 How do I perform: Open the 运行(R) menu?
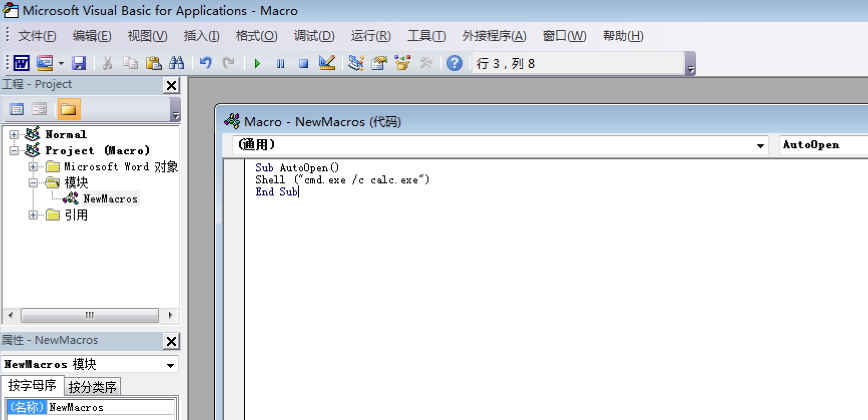pos(371,36)
